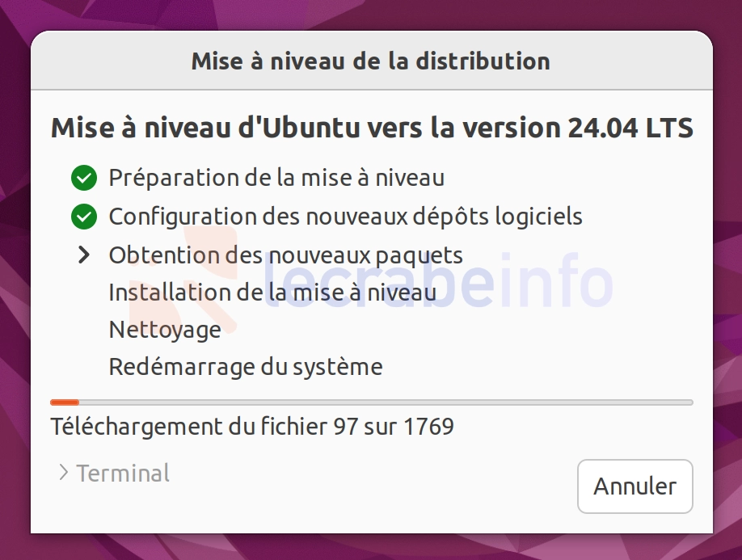Select the Nettoyage step
Image resolution: width=742 pixels, height=560 pixels.
pos(165,331)
